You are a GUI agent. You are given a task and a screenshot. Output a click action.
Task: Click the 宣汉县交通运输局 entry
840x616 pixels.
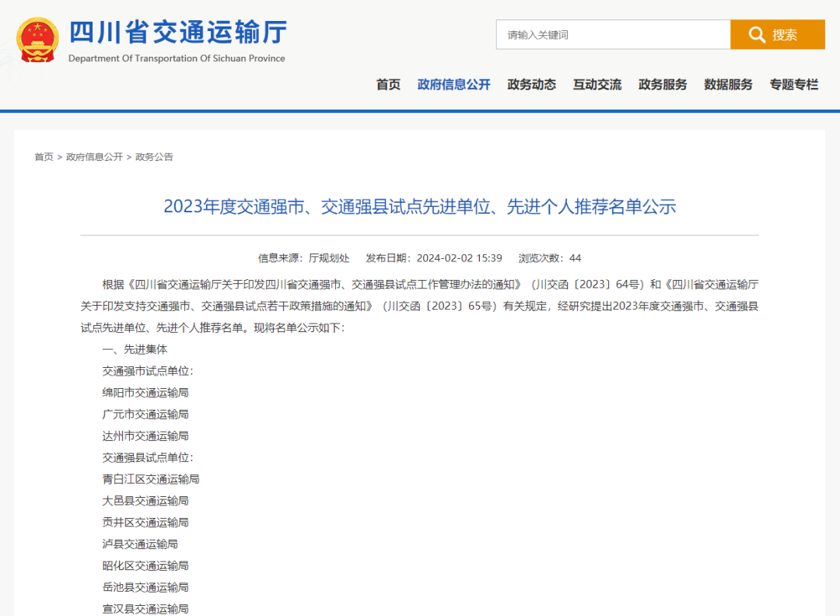[145, 609]
